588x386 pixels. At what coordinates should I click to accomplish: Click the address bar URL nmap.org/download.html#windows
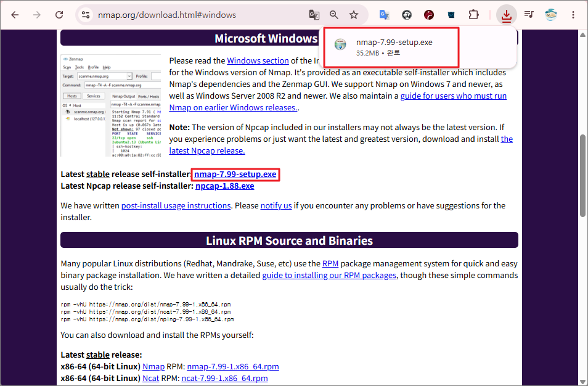pyautogui.click(x=167, y=15)
